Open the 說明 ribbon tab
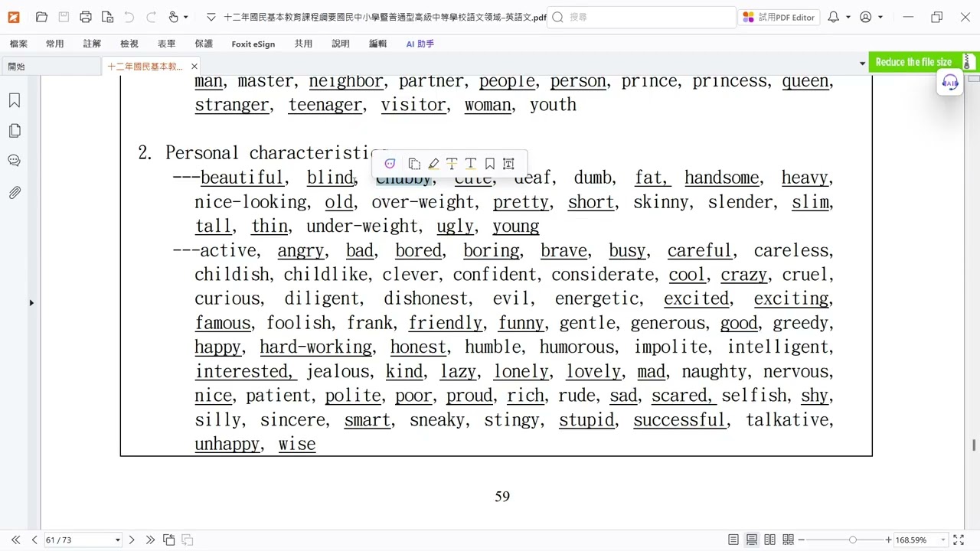The width and height of the screenshot is (980, 551). click(341, 44)
